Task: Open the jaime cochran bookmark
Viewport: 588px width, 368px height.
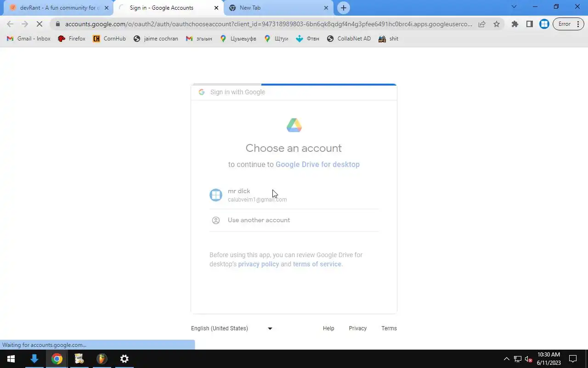Action: coord(156,39)
